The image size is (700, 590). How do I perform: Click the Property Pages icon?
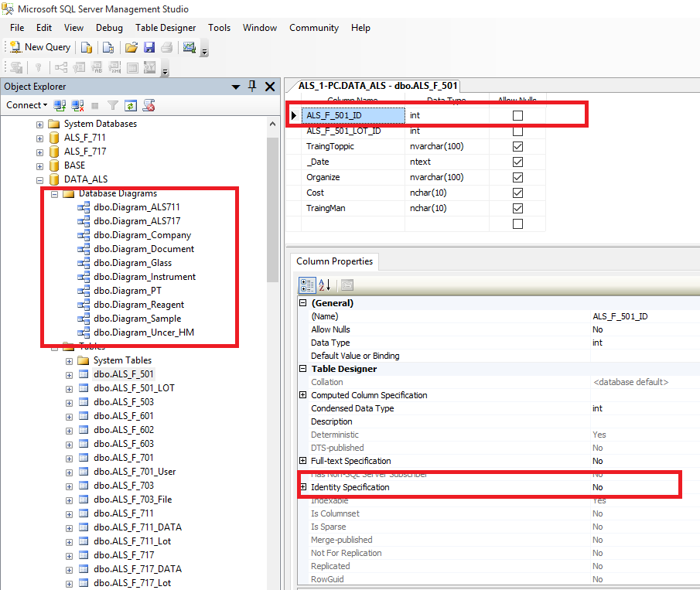coord(347,285)
